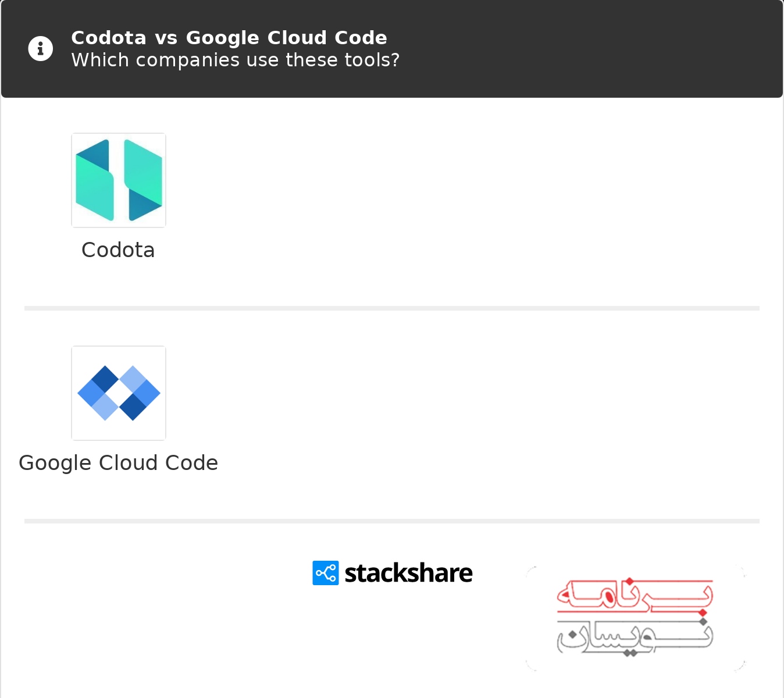Open the Codota logo thumbnail

[119, 180]
